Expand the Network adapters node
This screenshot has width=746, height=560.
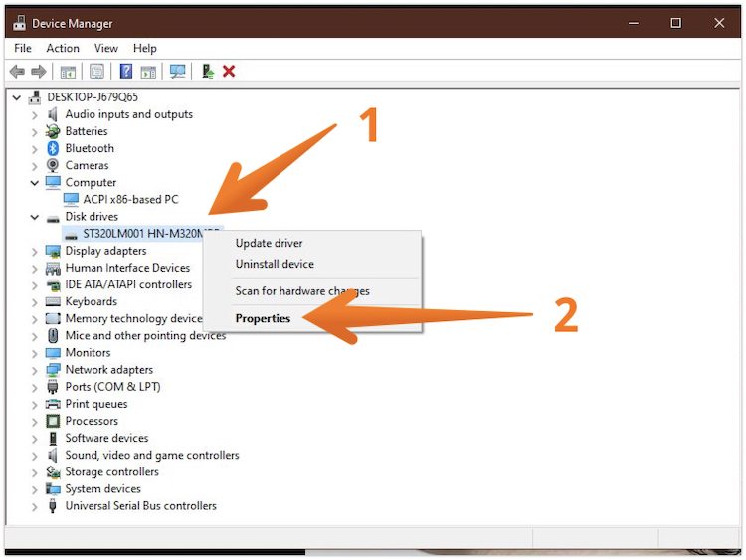[35, 370]
